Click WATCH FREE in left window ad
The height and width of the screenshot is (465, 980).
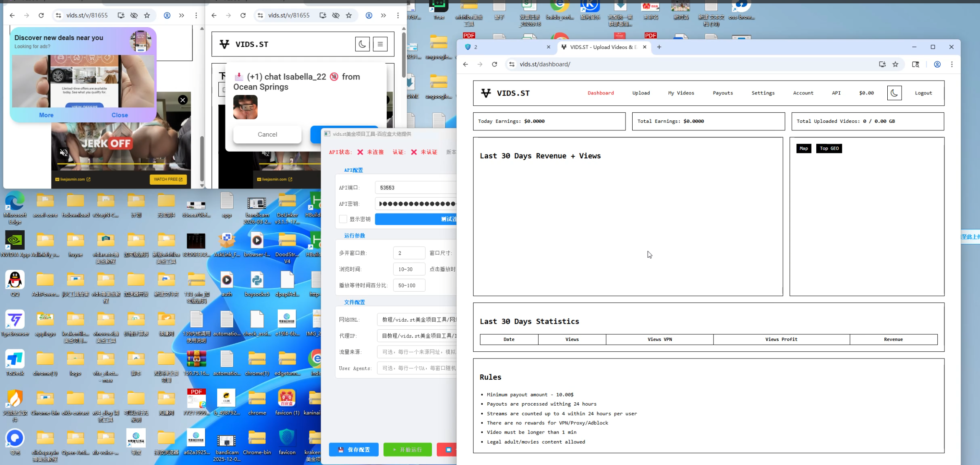pos(168,179)
